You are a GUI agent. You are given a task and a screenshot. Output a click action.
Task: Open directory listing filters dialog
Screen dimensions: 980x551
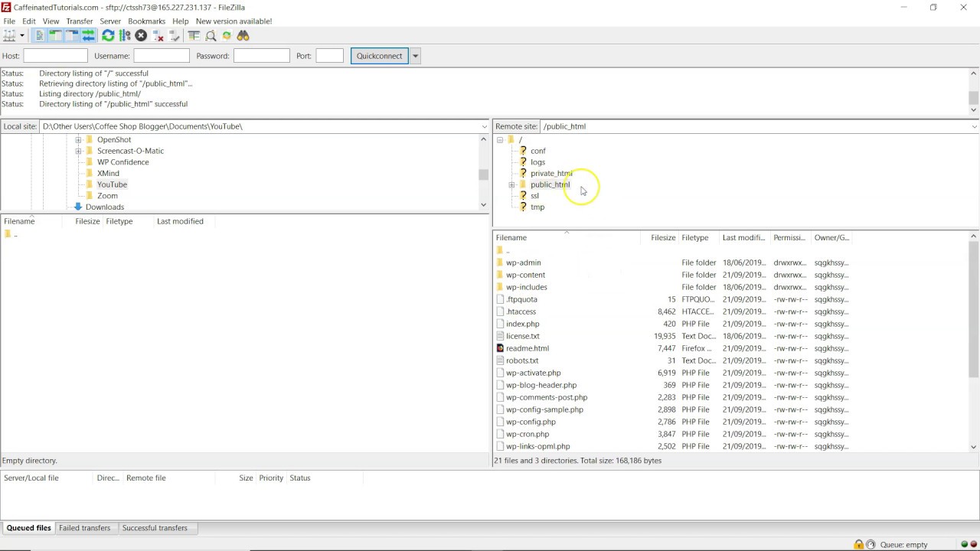pyautogui.click(x=194, y=35)
